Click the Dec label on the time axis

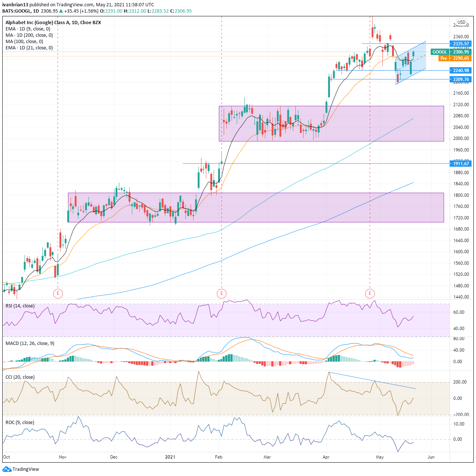click(114, 457)
